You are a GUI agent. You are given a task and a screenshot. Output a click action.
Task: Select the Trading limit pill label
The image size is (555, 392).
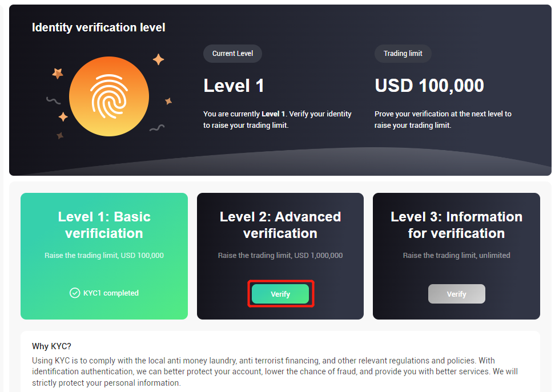click(x=403, y=54)
